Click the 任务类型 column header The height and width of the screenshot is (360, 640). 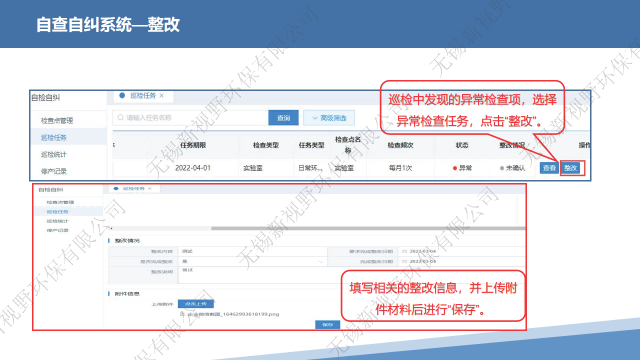[311, 145]
